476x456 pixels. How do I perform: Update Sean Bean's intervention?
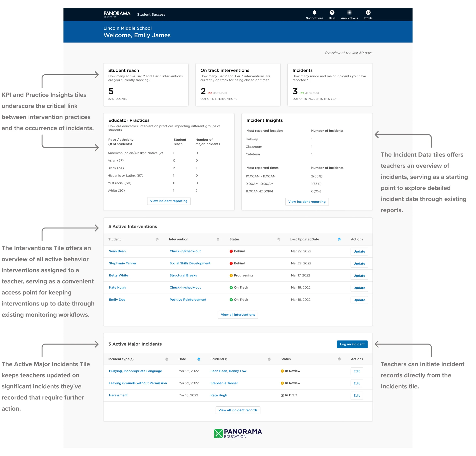tap(359, 252)
